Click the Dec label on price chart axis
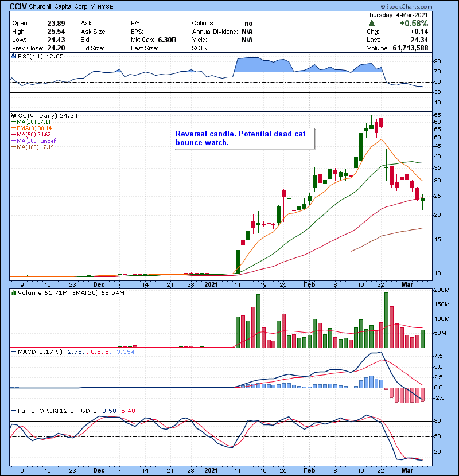459x476 pixels. (99, 285)
